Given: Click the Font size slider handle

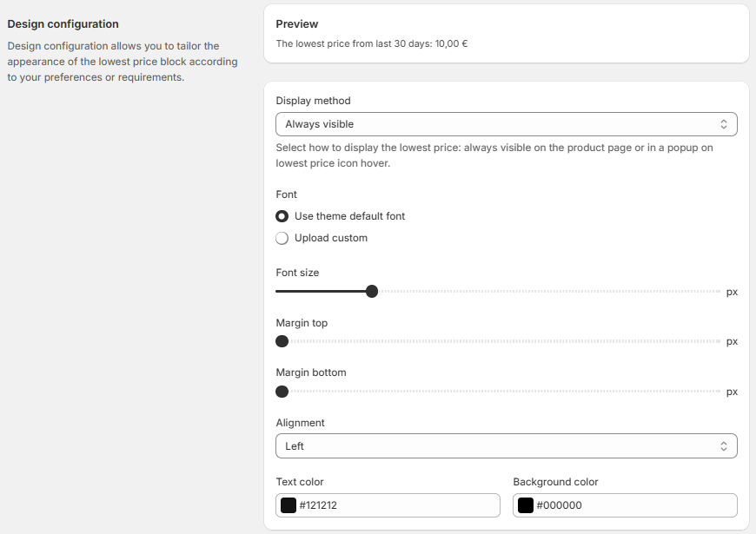Looking at the screenshot, I should (372, 291).
